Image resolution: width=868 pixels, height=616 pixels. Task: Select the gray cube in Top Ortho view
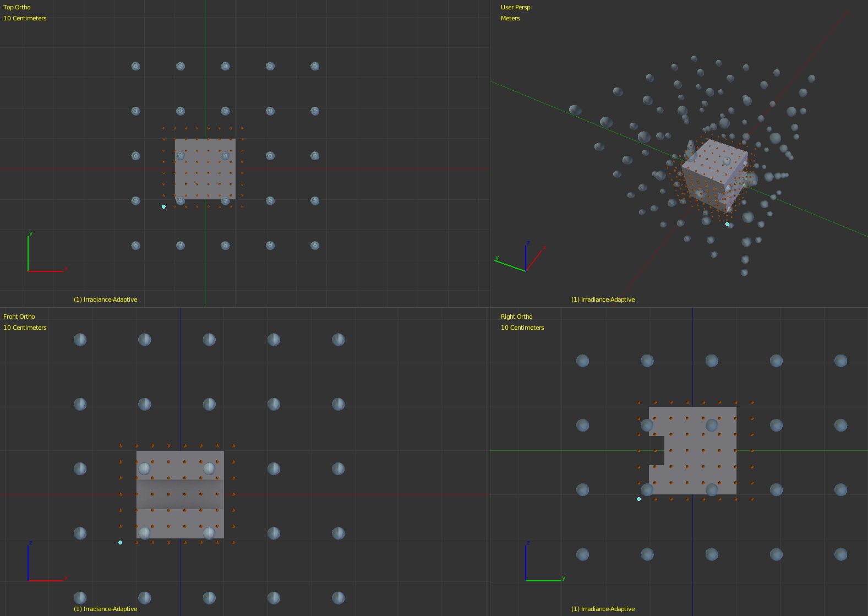coord(205,168)
